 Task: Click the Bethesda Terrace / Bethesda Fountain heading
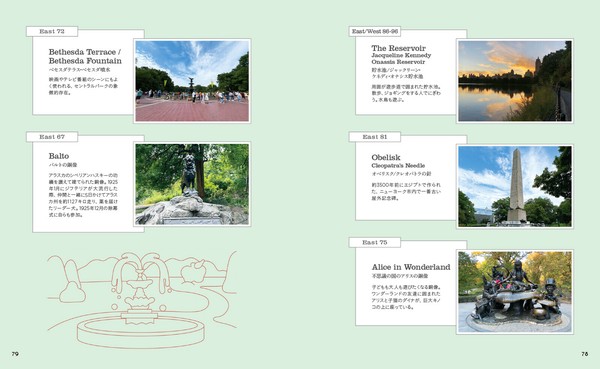[85, 56]
